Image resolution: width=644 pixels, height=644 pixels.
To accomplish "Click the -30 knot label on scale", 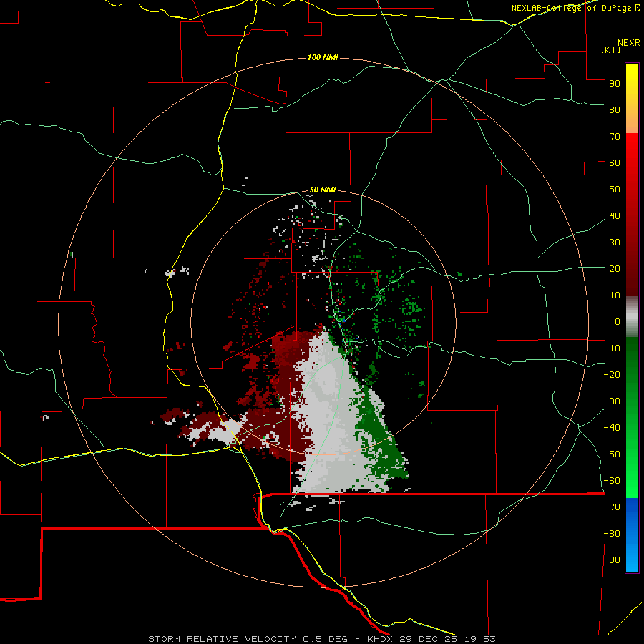I will (x=612, y=401).
